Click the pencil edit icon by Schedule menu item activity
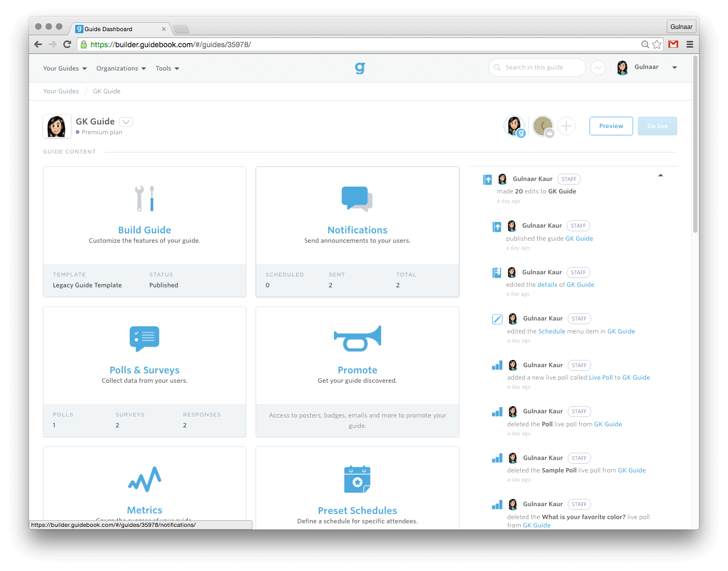 pos(497,319)
